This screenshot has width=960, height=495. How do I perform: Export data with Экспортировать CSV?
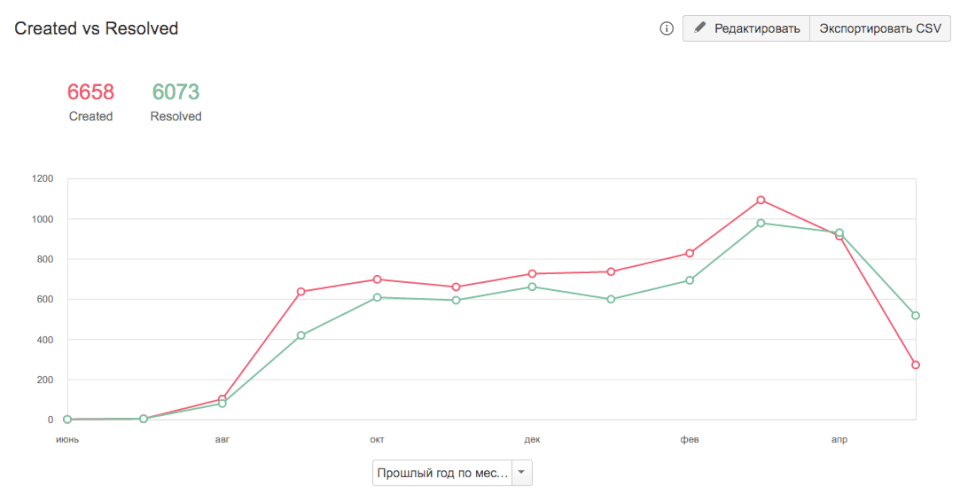click(x=880, y=28)
